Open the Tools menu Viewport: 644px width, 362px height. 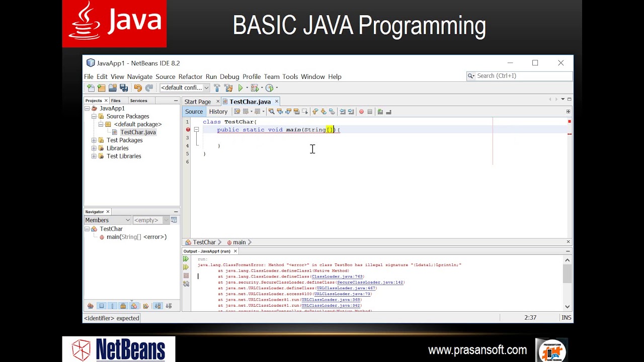pyautogui.click(x=290, y=76)
